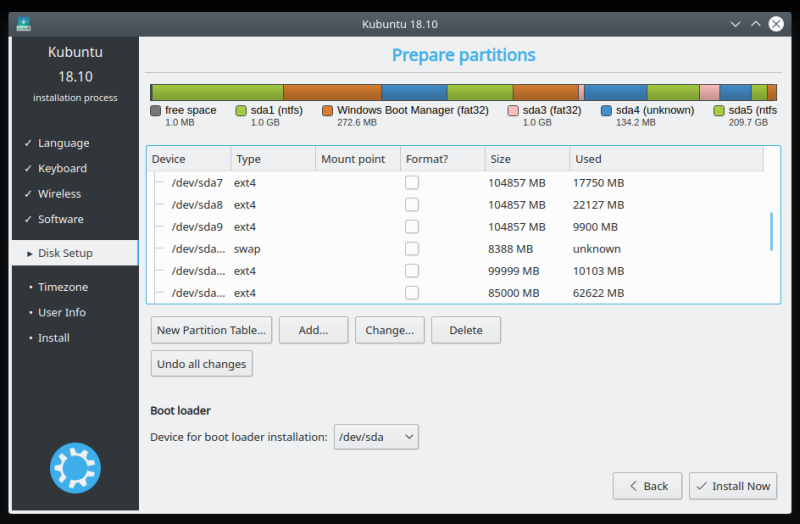Select the /dev/sda8 partition row

click(x=457, y=205)
